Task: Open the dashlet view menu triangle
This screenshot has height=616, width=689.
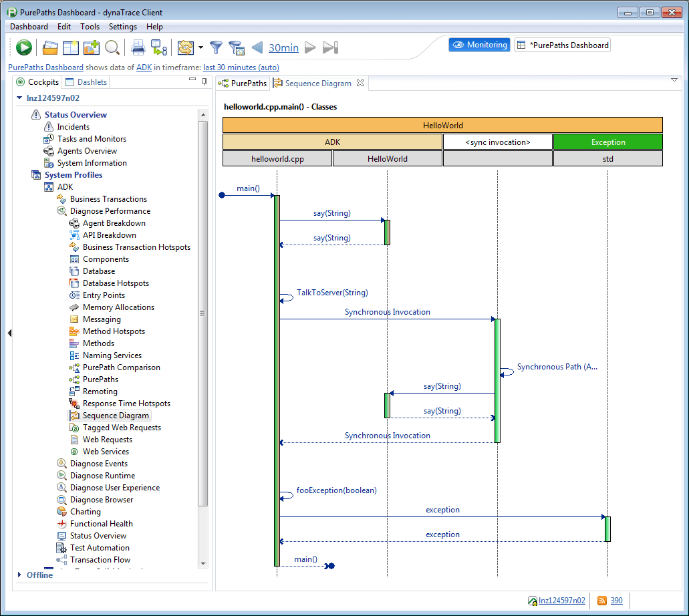Action: click(x=674, y=80)
